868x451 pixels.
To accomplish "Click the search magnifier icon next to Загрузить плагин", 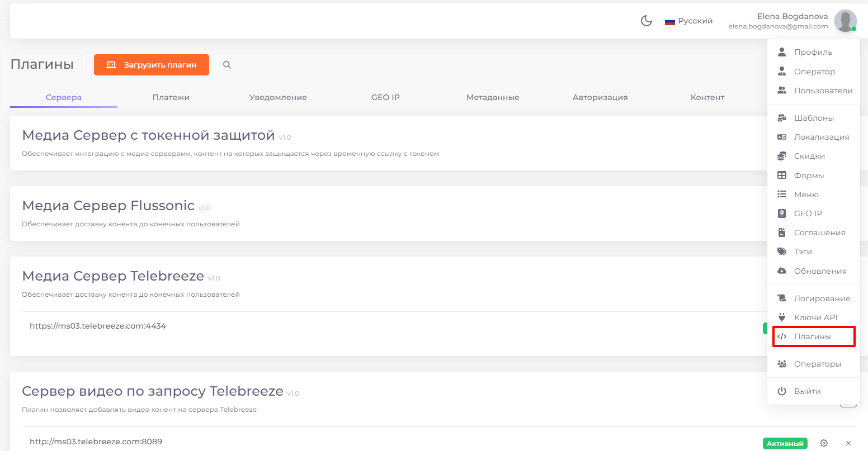I will point(227,65).
